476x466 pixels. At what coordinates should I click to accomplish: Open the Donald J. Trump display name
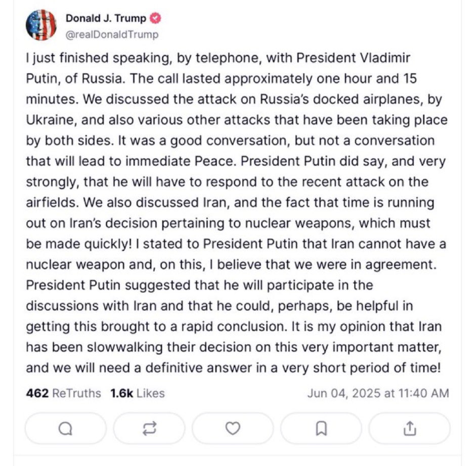pyautogui.click(x=106, y=18)
